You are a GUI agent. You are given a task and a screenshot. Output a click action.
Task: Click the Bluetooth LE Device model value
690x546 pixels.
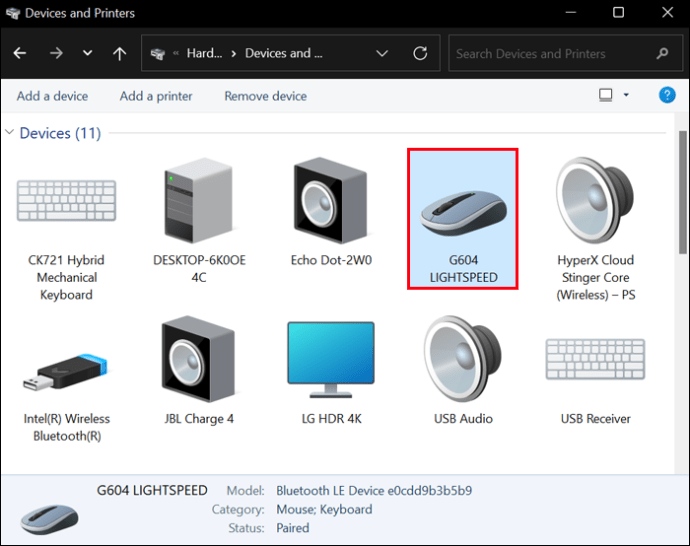374,491
